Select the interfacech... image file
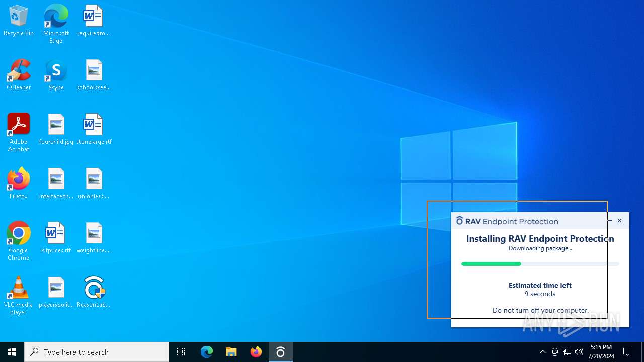 pyautogui.click(x=56, y=184)
